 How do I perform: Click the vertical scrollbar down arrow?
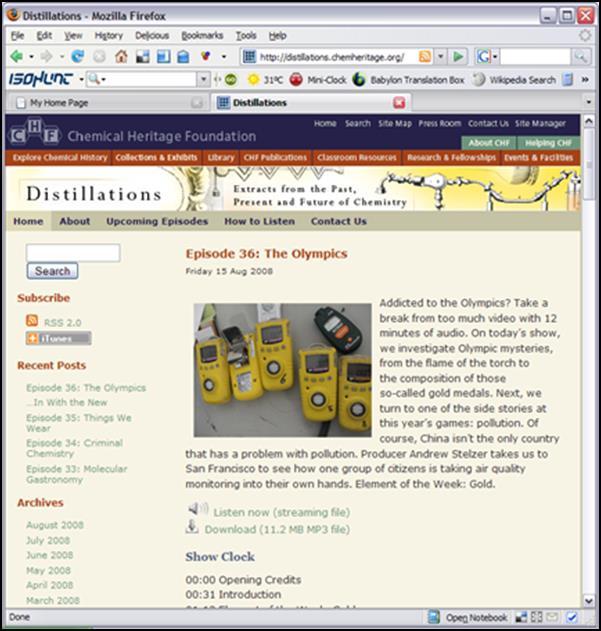pyautogui.click(x=589, y=601)
